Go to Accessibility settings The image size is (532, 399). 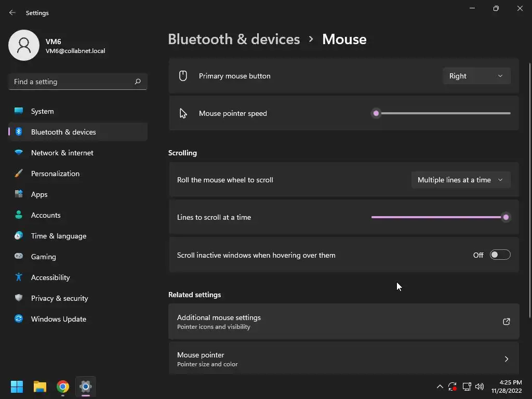pos(78,277)
